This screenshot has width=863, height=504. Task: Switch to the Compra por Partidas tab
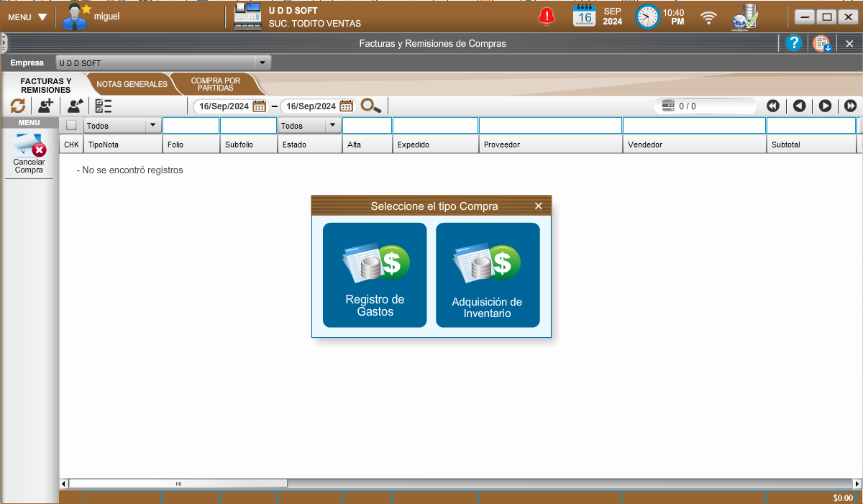215,85
